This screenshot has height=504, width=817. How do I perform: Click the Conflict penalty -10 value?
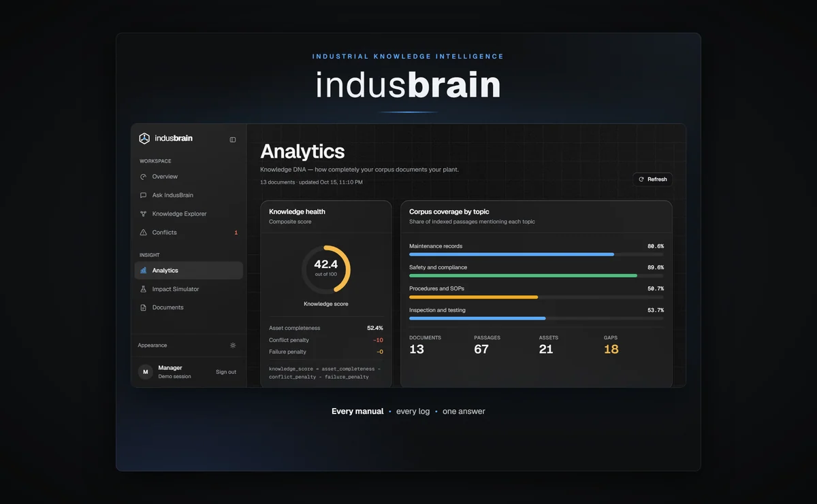click(378, 340)
